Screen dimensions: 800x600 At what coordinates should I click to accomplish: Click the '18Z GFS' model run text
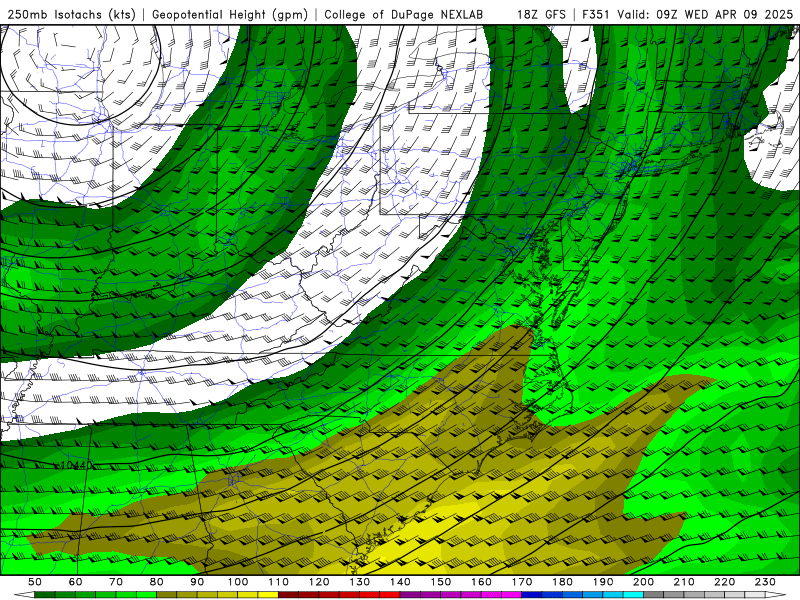tap(541, 14)
